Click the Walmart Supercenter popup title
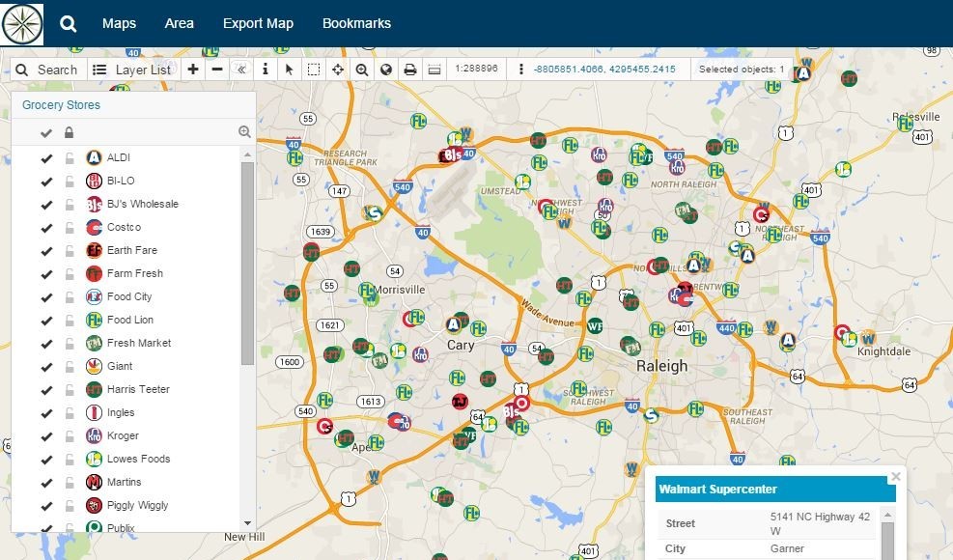Viewport: 953px width, 560px height. (717, 490)
